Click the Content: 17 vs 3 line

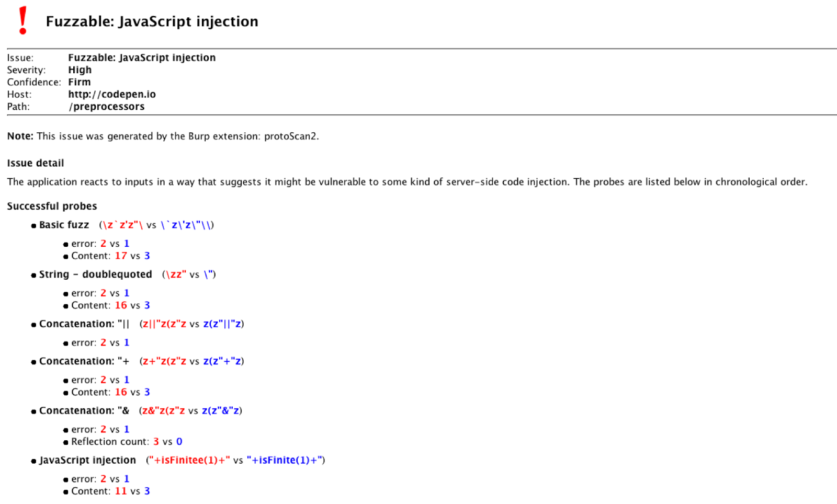coord(110,256)
